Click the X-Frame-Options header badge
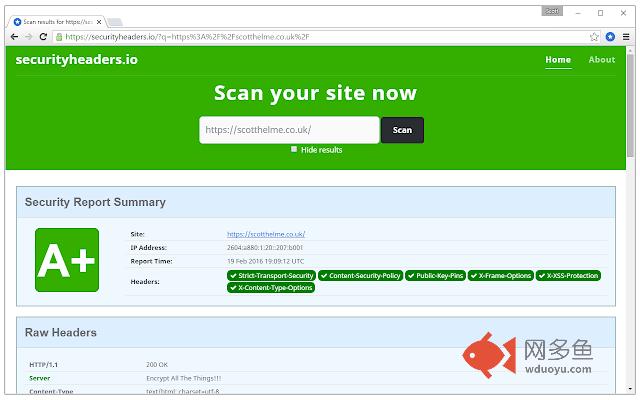640x400 pixels. [501, 276]
